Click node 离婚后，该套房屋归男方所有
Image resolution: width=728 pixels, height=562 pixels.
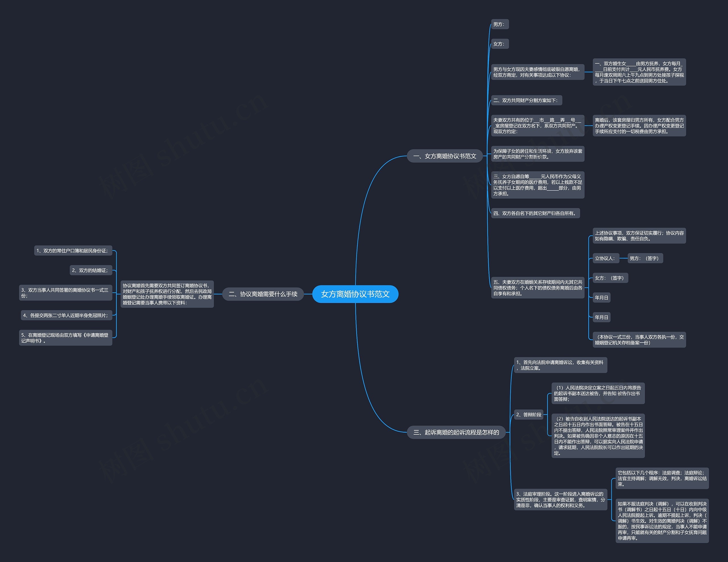(x=639, y=126)
